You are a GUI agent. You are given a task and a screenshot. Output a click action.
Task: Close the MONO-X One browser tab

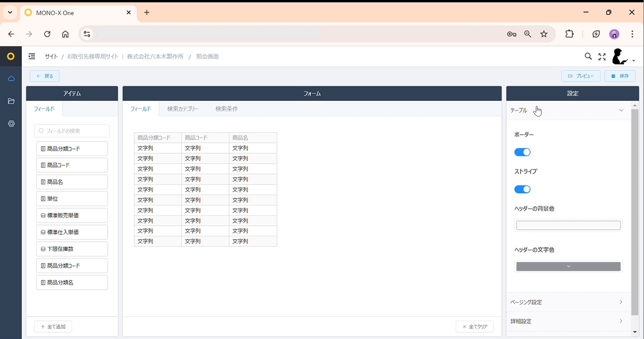coord(129,13)
